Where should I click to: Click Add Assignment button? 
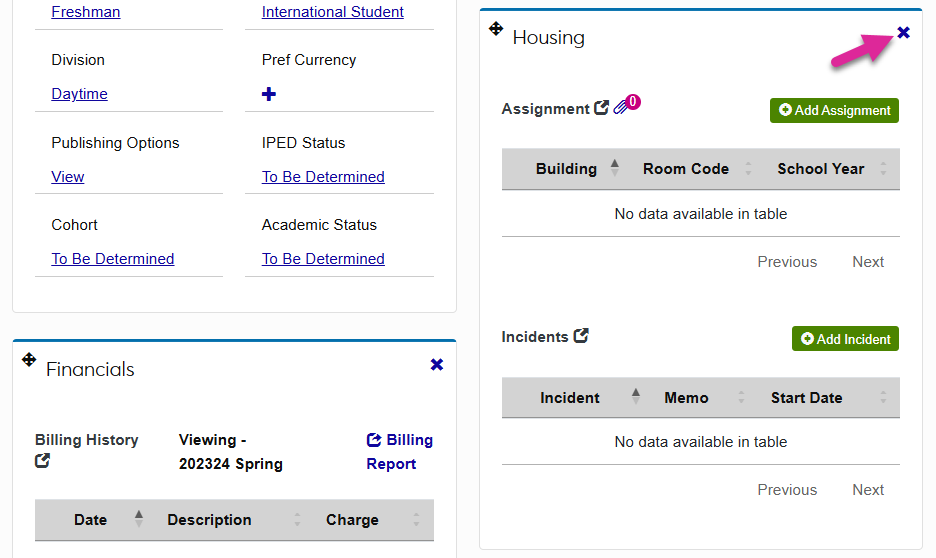pyautogui.click(x=834, y=110)
